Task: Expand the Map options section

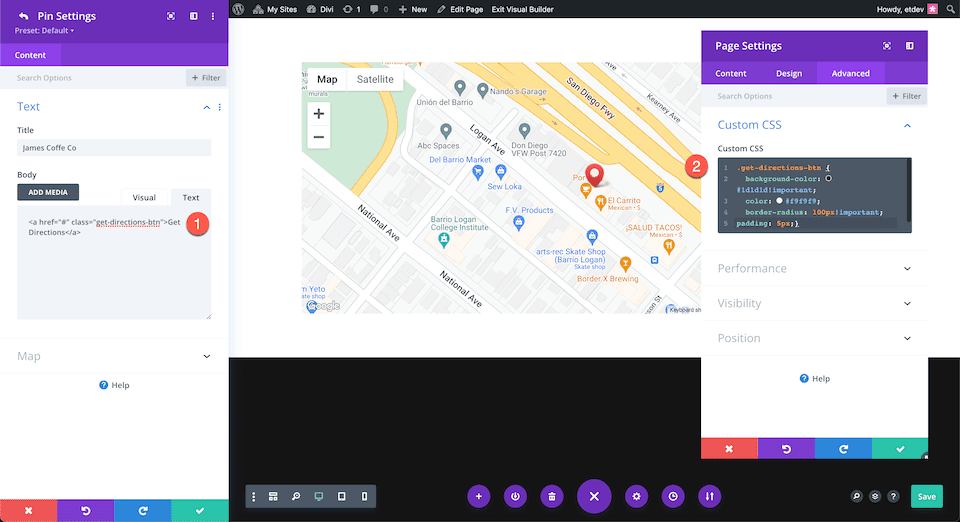Action: pyautogui.click(x=114, y=356)
